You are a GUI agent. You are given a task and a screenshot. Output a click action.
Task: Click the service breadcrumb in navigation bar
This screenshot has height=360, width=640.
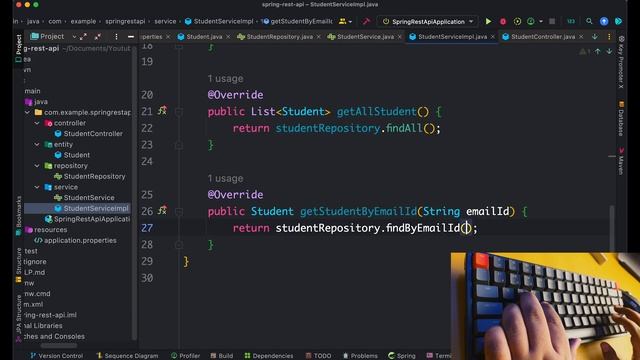click(x=165, y=21)
